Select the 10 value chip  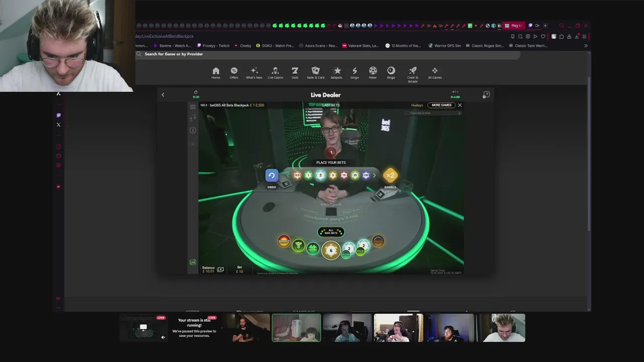[x=344, y=175]
